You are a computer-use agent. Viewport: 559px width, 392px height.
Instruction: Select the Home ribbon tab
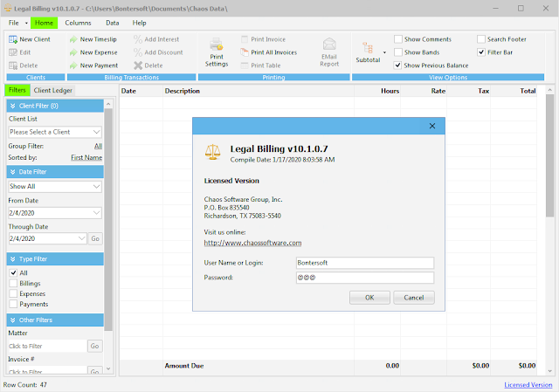pos(44,23)
